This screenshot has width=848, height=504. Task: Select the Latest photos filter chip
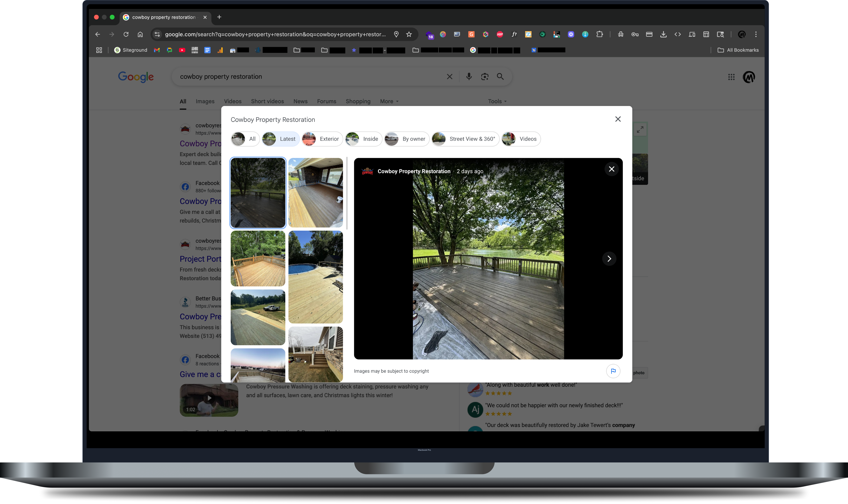(x=281, y=139)
